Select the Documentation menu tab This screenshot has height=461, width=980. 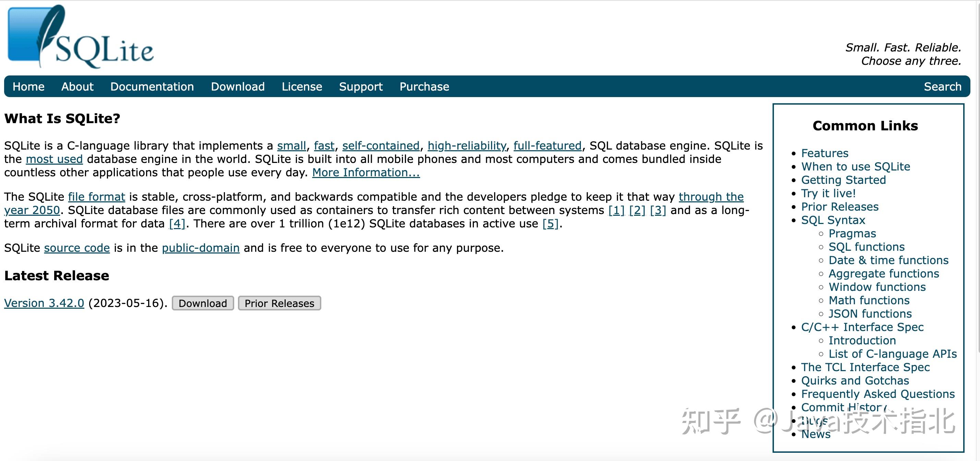click(152, 87)
